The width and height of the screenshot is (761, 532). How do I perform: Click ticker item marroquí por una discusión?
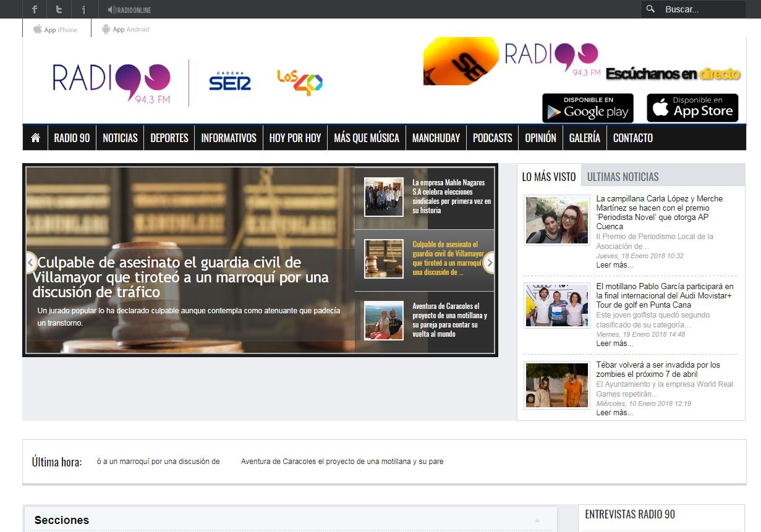pyautogui.click(x=158, y=462)
